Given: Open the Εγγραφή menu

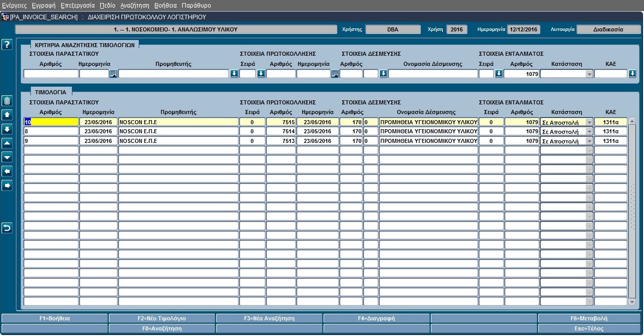Looking at the screenshot, I should point(44,6).
